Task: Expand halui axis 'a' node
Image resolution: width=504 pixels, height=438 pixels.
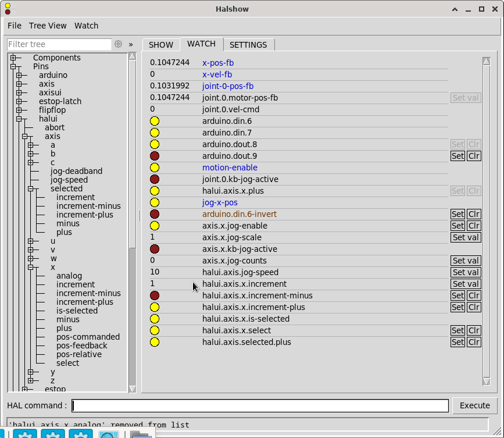Action: 31,145
